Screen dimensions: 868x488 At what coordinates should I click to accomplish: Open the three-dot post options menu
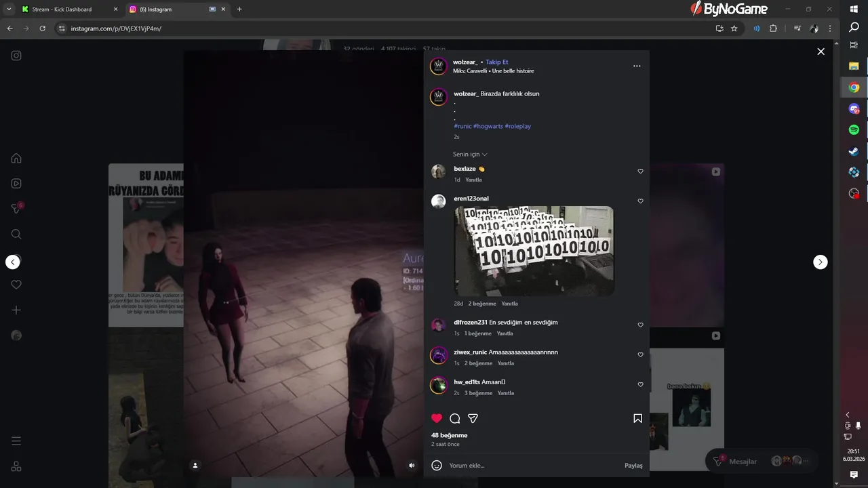pyautogui.click(x=637, y=66)
